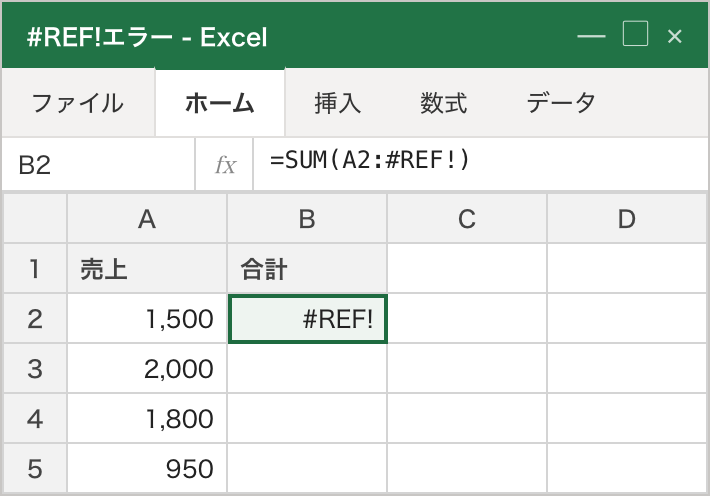710x496 pixels.
Task: Click the select-all corner of the grid
Action: 35,219
